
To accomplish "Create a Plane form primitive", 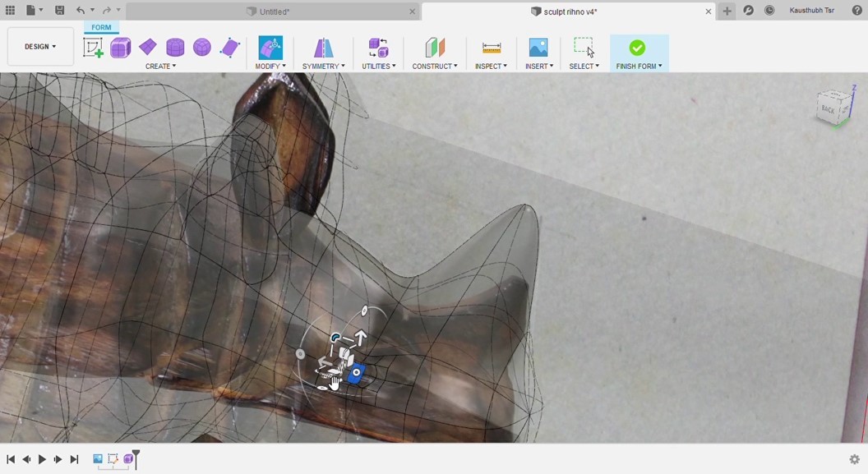I will (147, 48).
